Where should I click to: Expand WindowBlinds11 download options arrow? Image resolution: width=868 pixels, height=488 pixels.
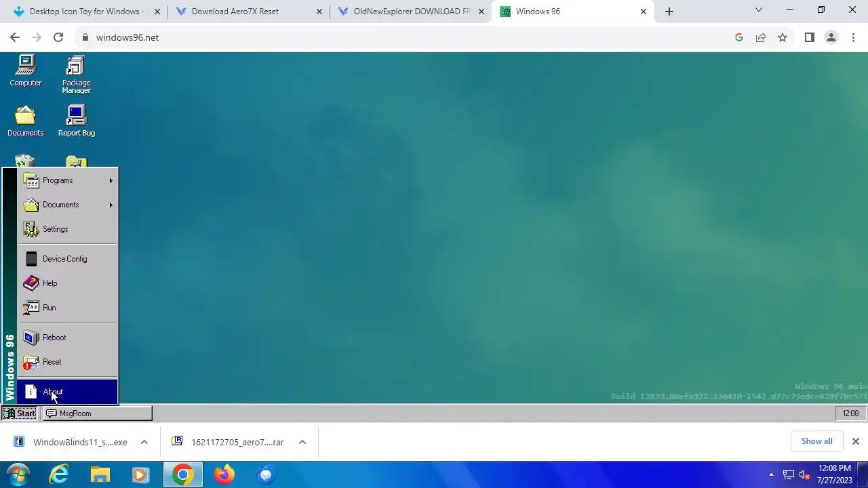click(x=144, y=442)
